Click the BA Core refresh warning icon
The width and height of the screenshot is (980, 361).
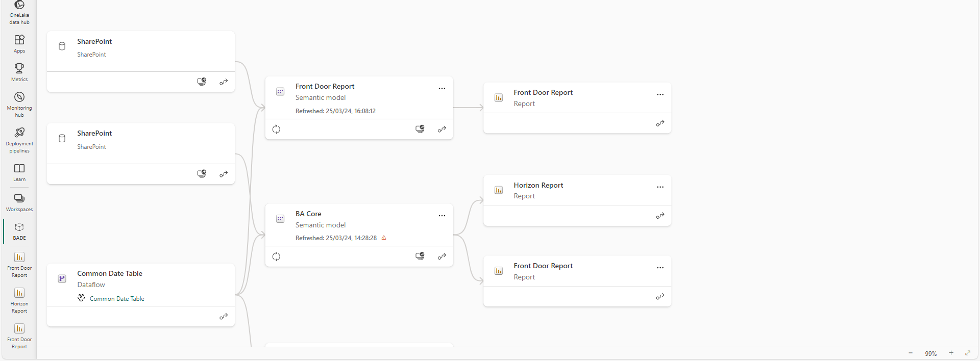384,238
